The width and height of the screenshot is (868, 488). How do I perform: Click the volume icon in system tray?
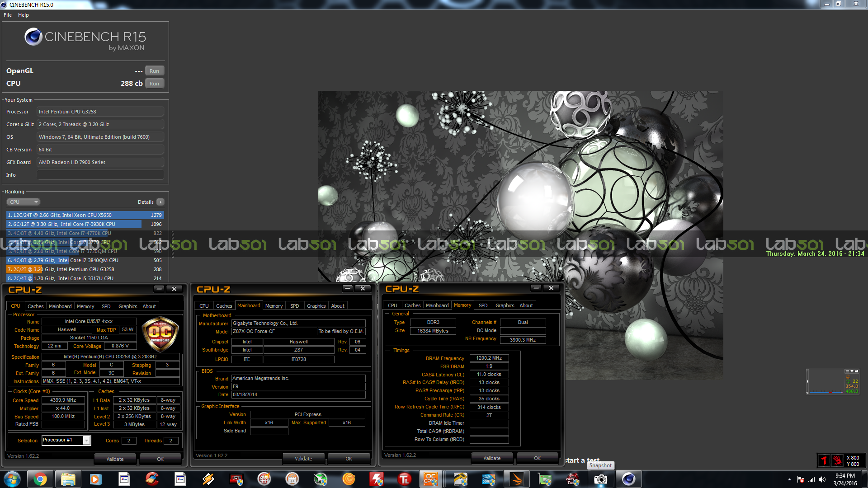pos(822,479)
